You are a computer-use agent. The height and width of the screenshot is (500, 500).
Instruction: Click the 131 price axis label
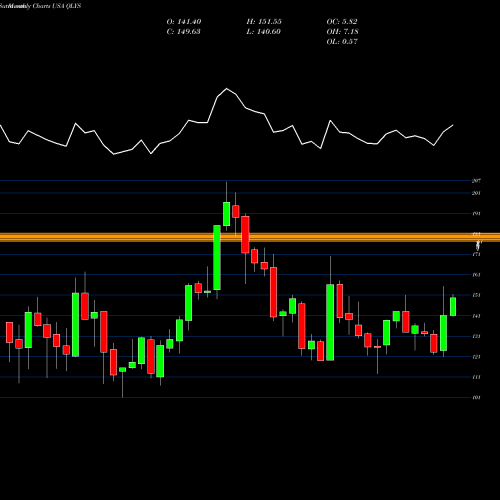pos(476,336)
